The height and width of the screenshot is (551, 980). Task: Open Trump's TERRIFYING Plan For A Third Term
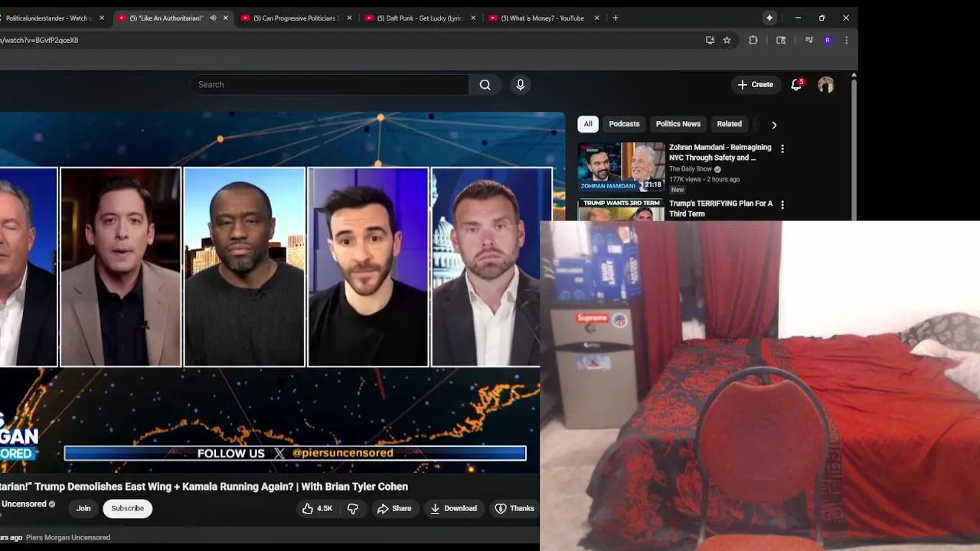pyautogui.click(x=720, y=208)
